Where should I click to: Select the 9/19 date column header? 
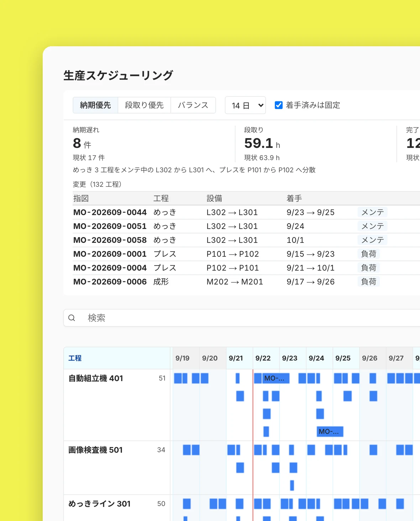[x=186, y=358]
